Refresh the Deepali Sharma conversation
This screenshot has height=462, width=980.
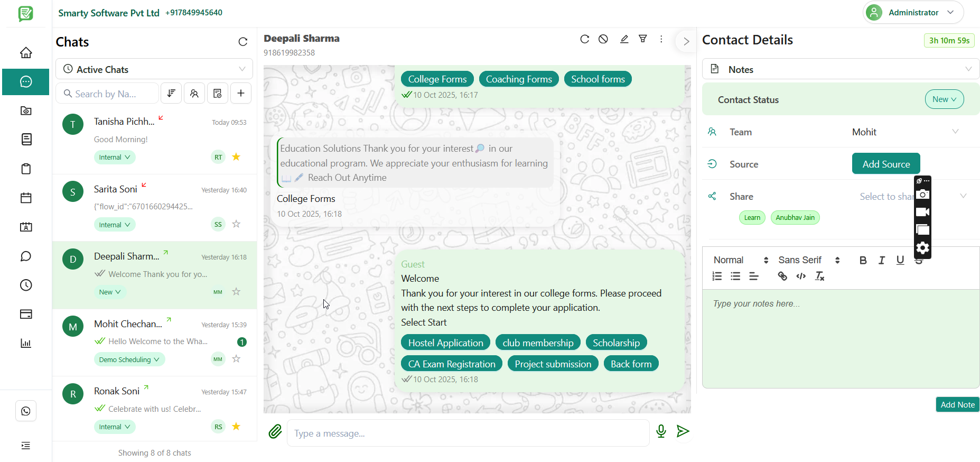click(584, 39)
